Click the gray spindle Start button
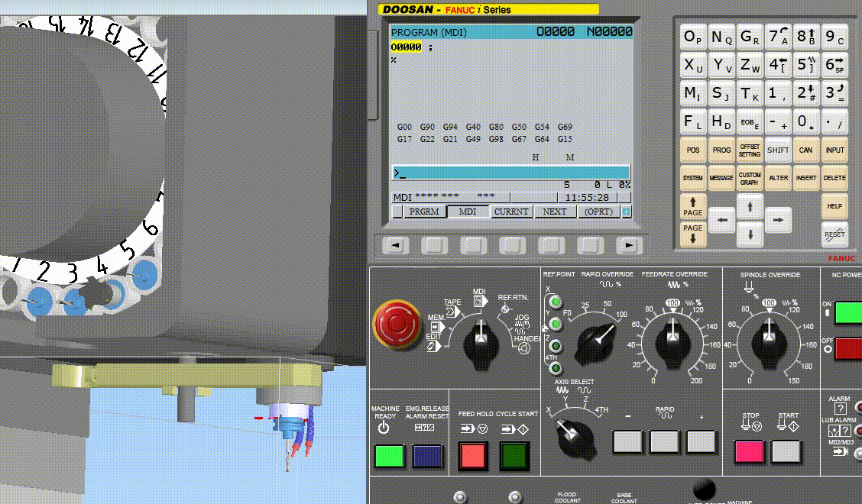862x504 pixels. 786,452
